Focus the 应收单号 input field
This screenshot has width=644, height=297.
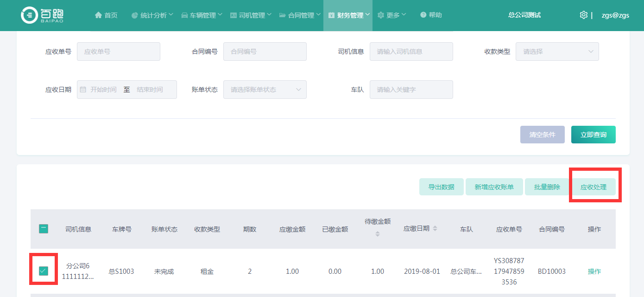click(118, 52)
